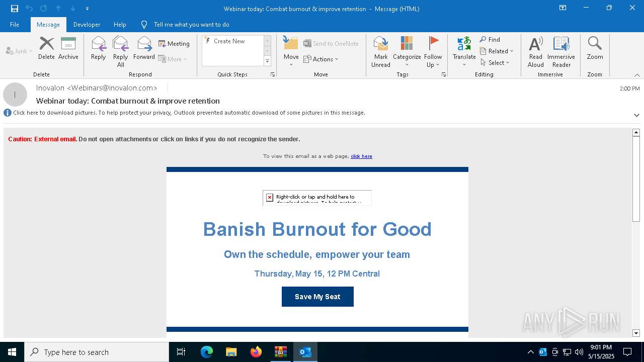Open the 'click here' web page link

pyautogui.click(x=361, y=156)
